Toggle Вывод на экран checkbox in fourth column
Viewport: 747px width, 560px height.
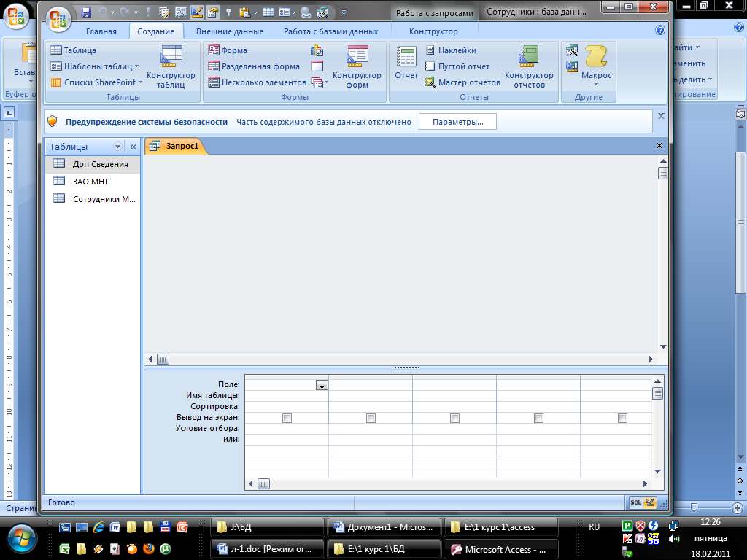point(538,418)
